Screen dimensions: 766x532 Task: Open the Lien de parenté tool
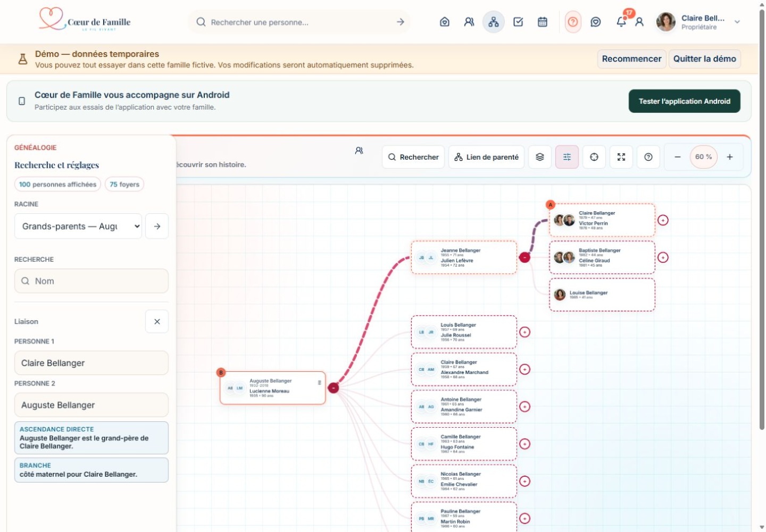point(486,157)
